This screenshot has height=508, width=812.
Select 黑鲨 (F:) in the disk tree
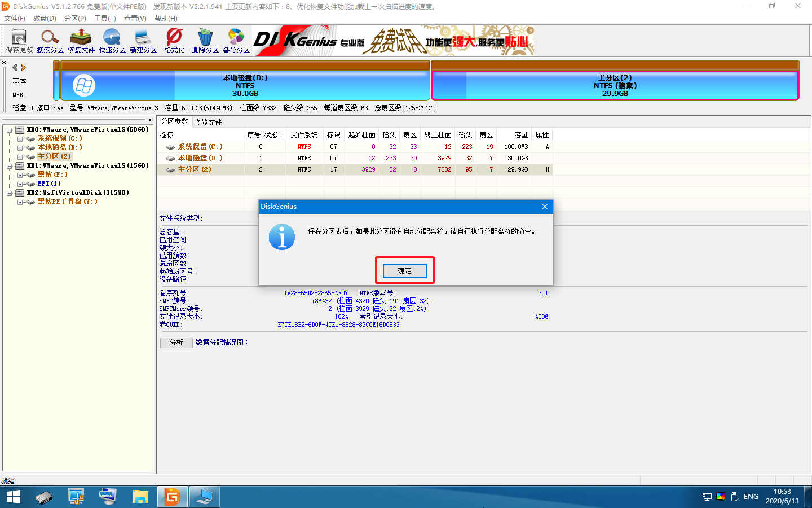(52, 174)
